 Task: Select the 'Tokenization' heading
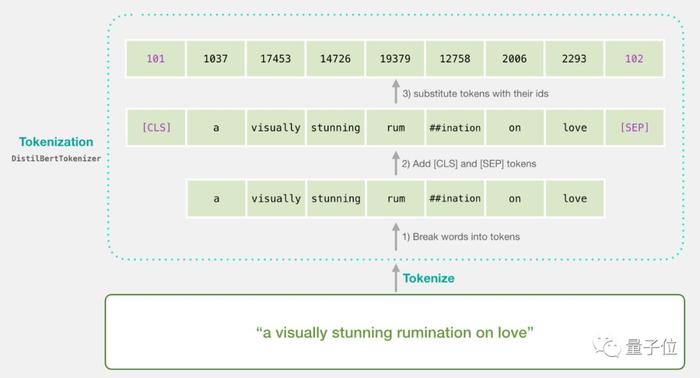pos(56,142)
